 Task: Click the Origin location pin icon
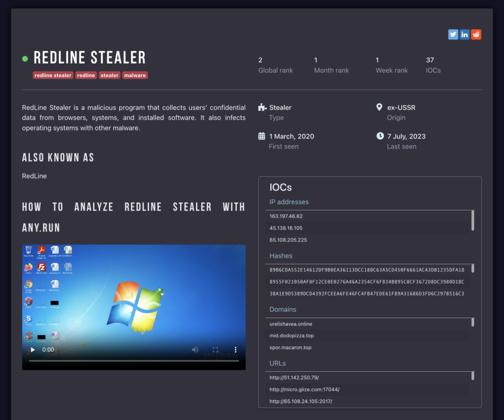pyautogui.click(x=379, y=107)
